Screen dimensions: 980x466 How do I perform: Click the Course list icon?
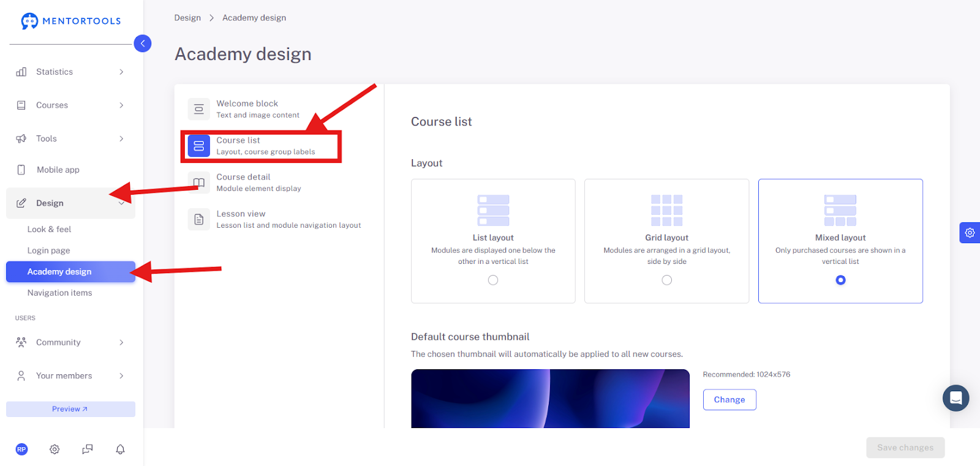199,146
